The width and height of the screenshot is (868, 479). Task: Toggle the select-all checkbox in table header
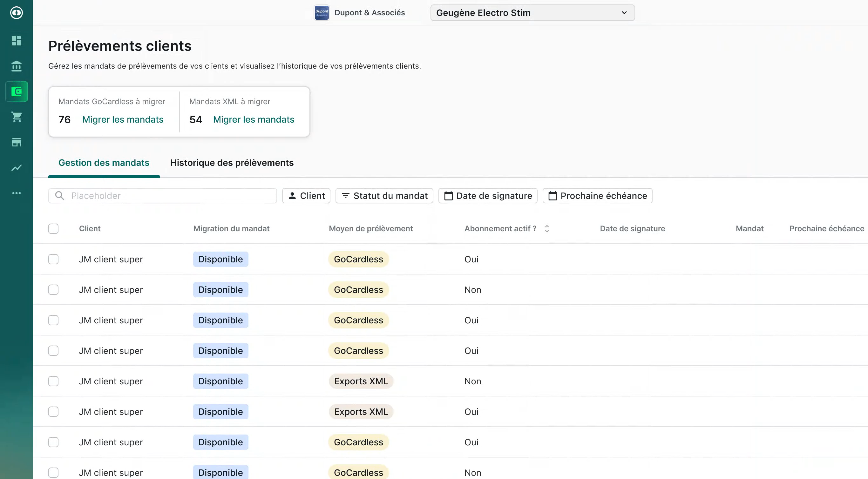pos(53,229)
